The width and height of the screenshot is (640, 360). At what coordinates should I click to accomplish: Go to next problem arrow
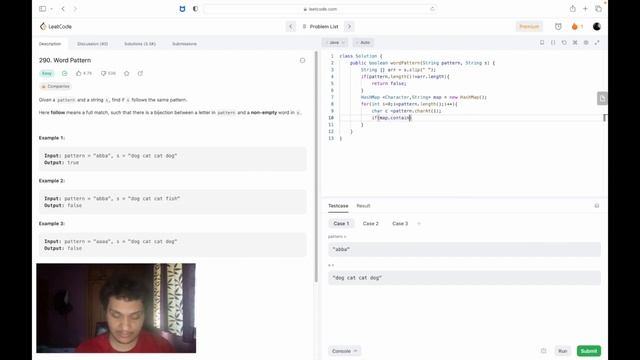pyautogui.click(x=349, y=27)
